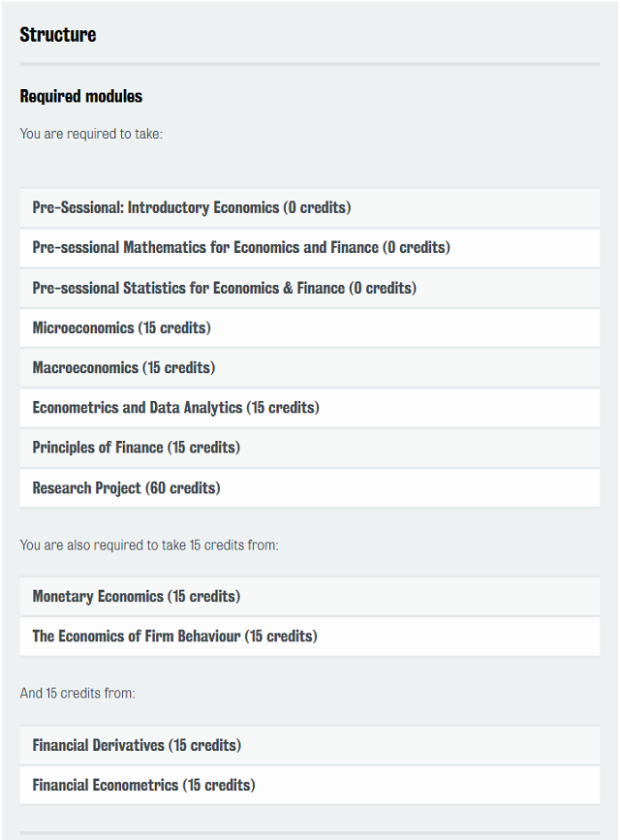Image resolution: width=620 pixels, height=840 pixels.
Task: Open Pre-Sessional: Introductory Economics module
Action: [310, 207]
